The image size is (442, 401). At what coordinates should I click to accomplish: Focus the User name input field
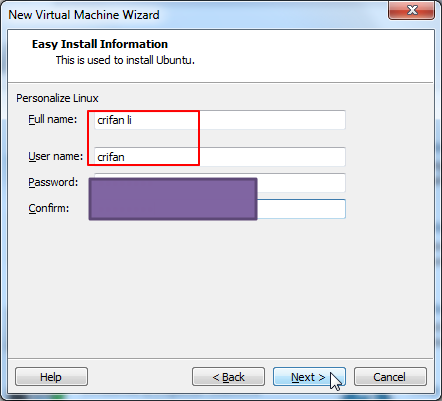point(220,157)
